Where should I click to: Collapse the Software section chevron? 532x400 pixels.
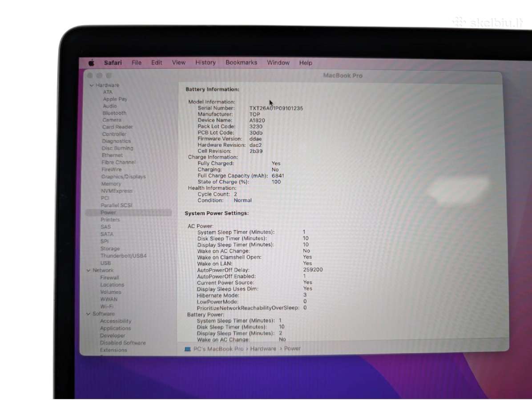[88, 314]
